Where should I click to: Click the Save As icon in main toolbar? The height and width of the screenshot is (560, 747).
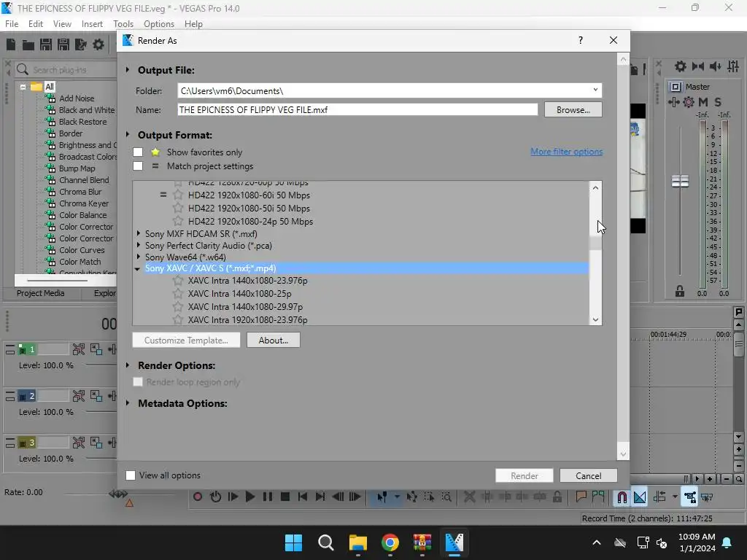pos(63,44)
